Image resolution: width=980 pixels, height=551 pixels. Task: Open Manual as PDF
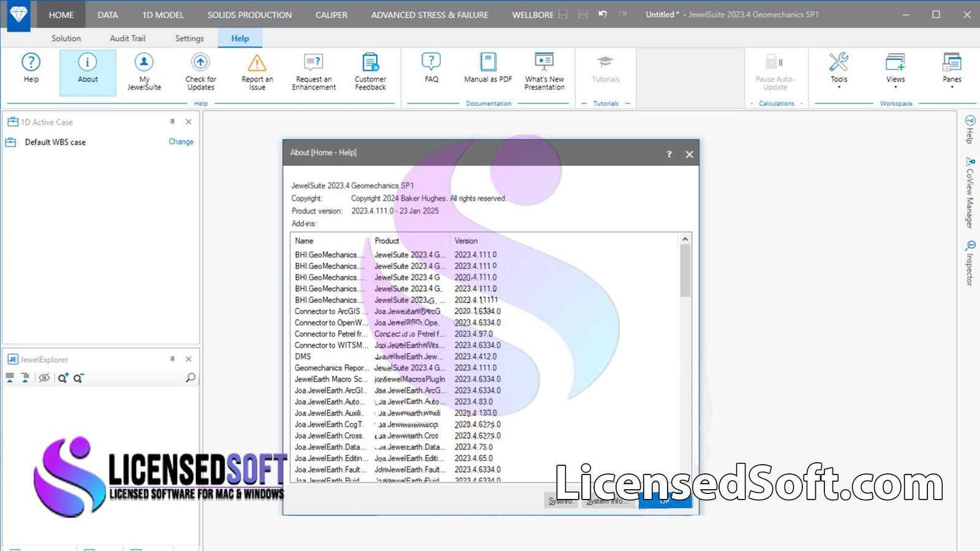pos(488,67)
